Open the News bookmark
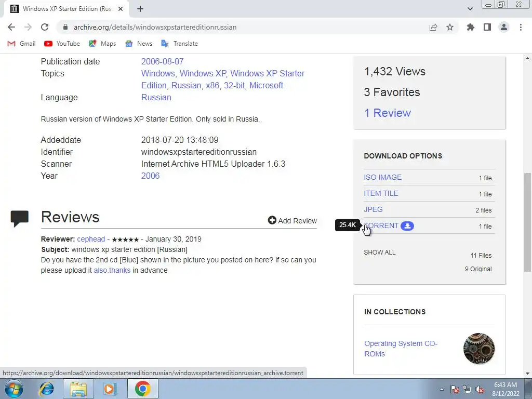 click(138, 44)
